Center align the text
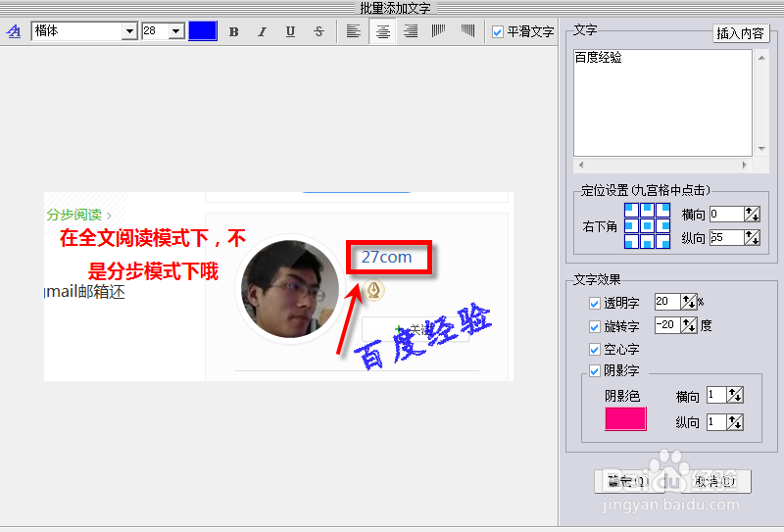This screenshot has width=784, height=532. [382, 31]
